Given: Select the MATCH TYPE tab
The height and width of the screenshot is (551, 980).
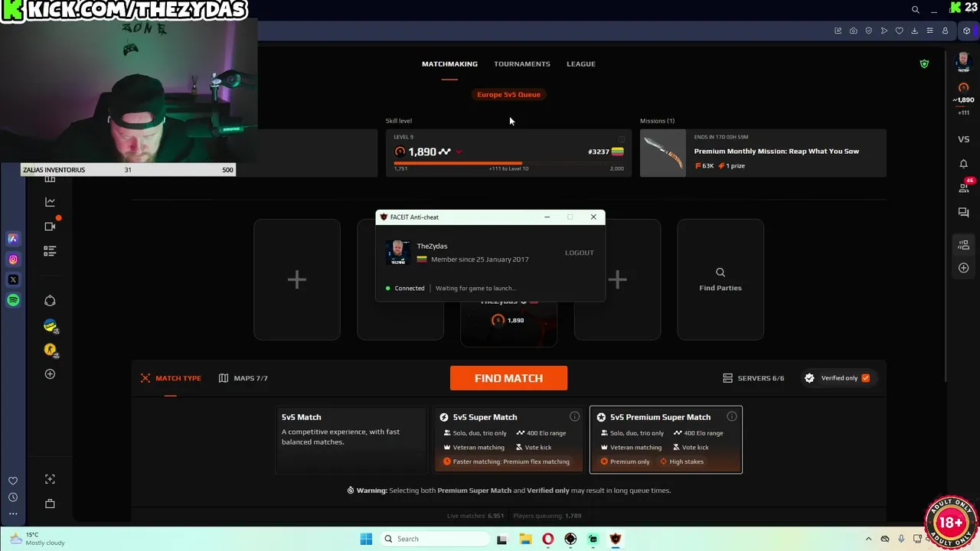Looking at the screenshot, I should (171, 378).
